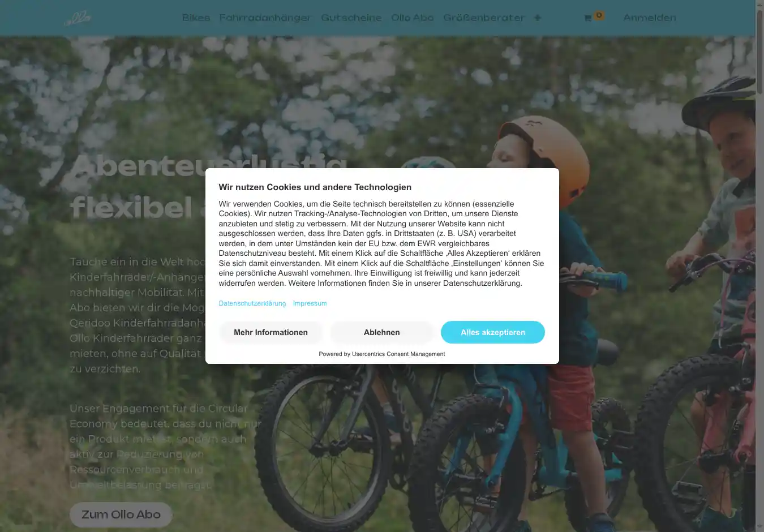This screenshot has height=532, width=764.
Task: Open the Fahrradanhänger menu item
Action: tap(265, 18)
